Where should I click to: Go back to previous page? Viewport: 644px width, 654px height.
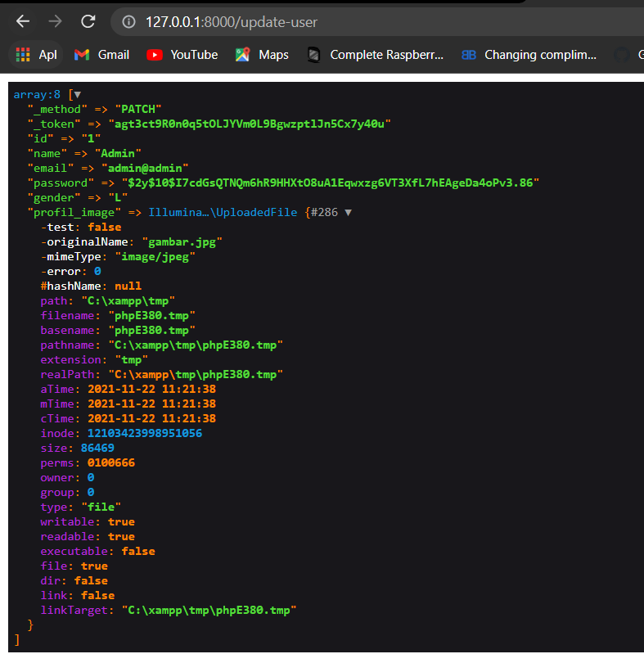pyautogui.click(x=23, y=20)
